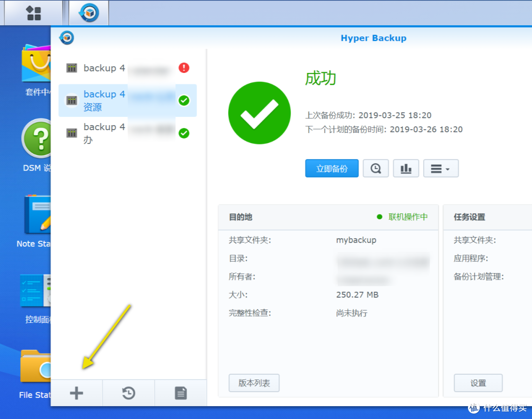Click the Hyper Backup window title

click(373, 38)
